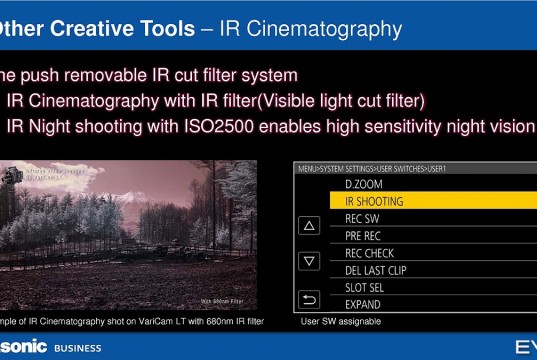537x360 pixels.
Task: Click the User SW assignable caption
Action: [341, 322]
